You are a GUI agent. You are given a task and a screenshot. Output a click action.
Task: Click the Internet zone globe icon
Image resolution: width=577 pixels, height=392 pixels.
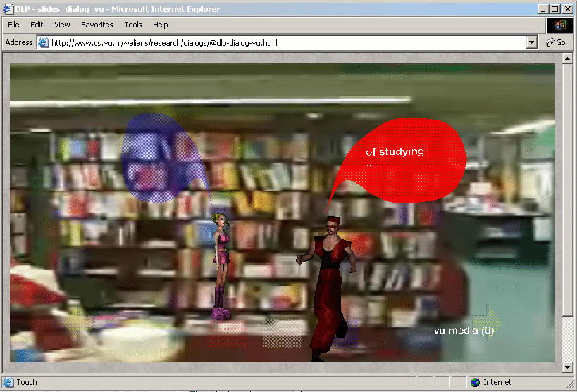point(476,382)
